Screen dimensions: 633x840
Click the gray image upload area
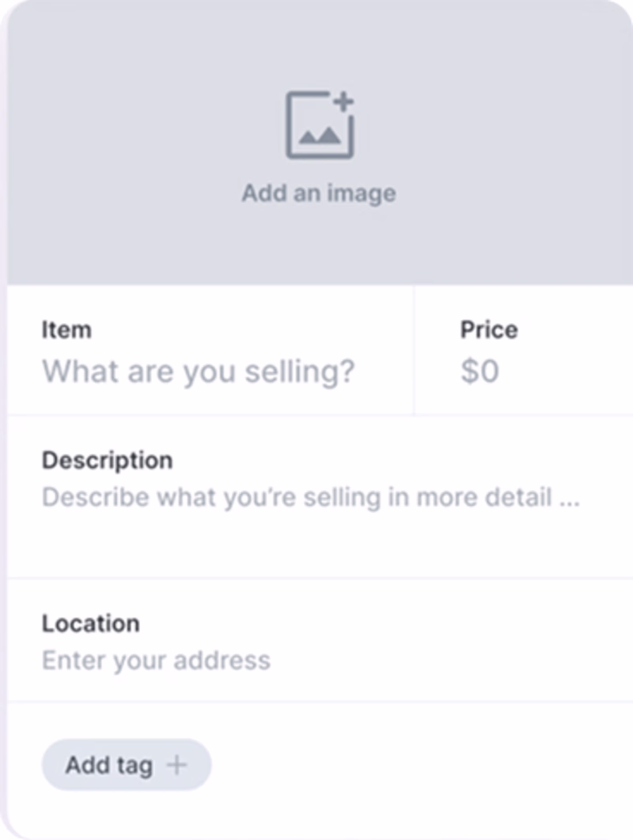tap(320, 143)
